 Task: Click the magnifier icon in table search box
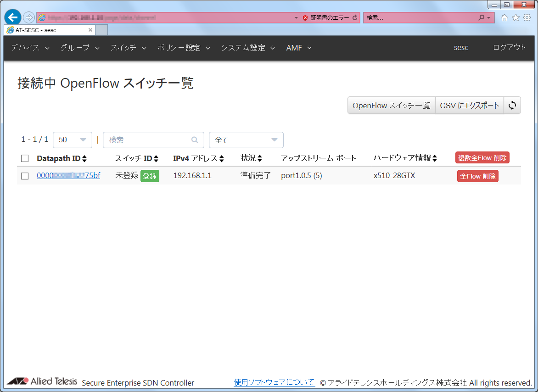coord(195,140)
